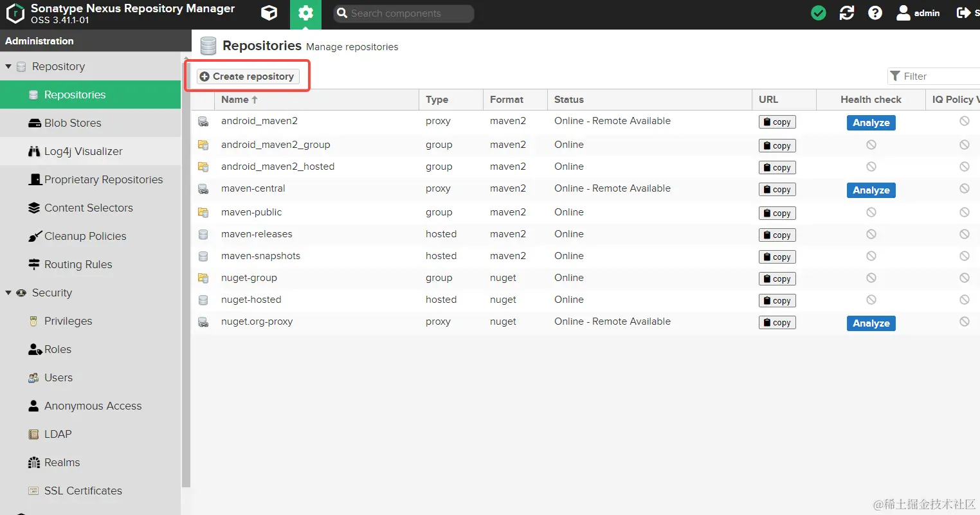Screen dimensions: 980x515
Task: Open Blob Stores in sidebar
Action: pyautogui.click(x=90, y=123)
